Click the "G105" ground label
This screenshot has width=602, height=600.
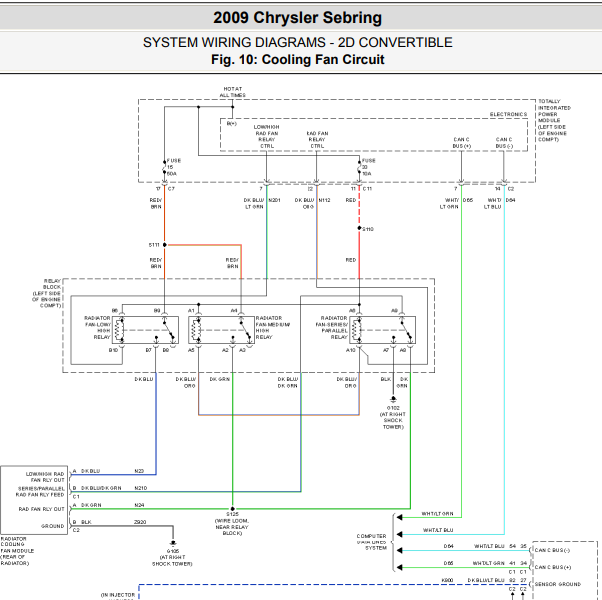point(173,551)
